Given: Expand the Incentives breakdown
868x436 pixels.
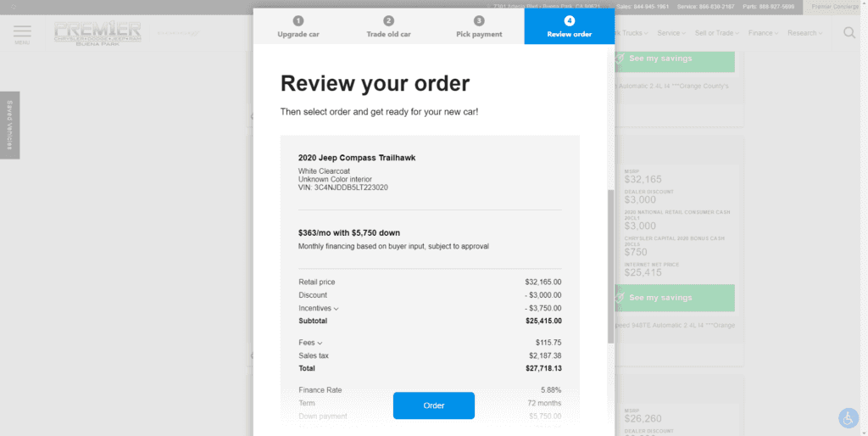Looking at the screenshot, I should [319, 308].
